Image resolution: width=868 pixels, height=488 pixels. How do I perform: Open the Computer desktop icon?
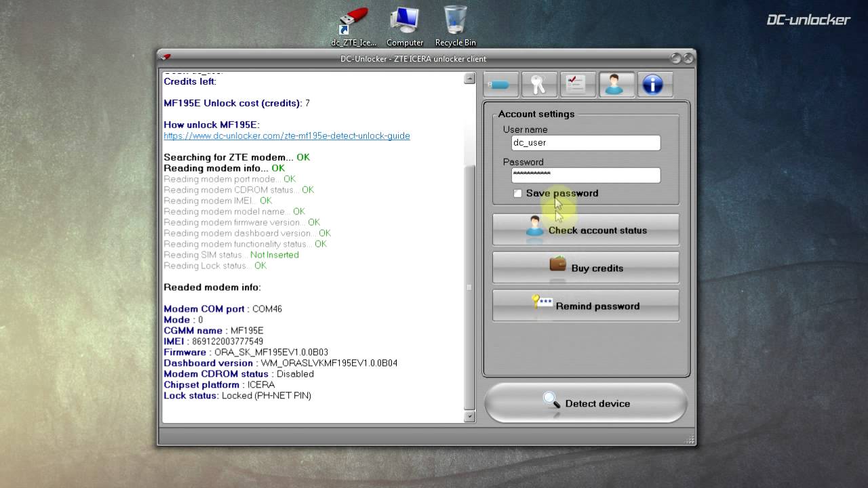405,27
